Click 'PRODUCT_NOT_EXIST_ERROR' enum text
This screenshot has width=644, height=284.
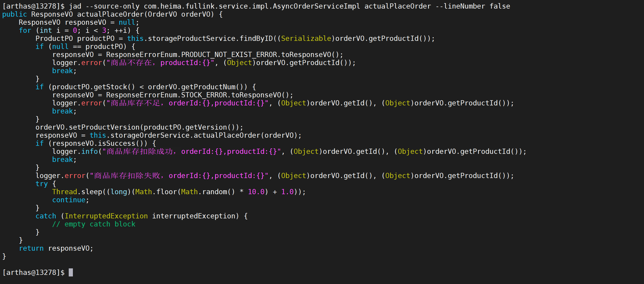click(x=229, y=55)
